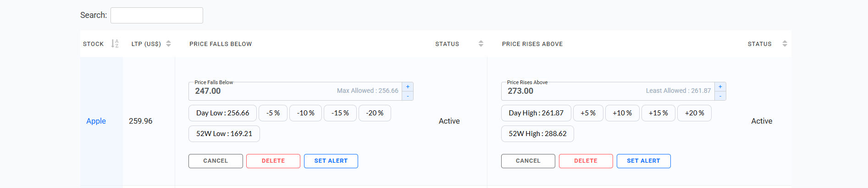Decrease Price Falls Below value with minus
868x188 pixels.
(408, 96)
